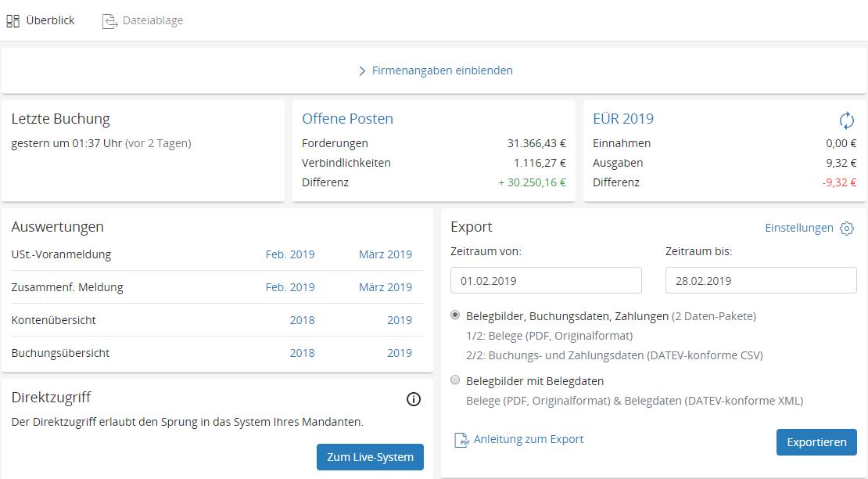Click Zum Live-System button
This screenshot has height=479, width=868.
click(370, 457)
